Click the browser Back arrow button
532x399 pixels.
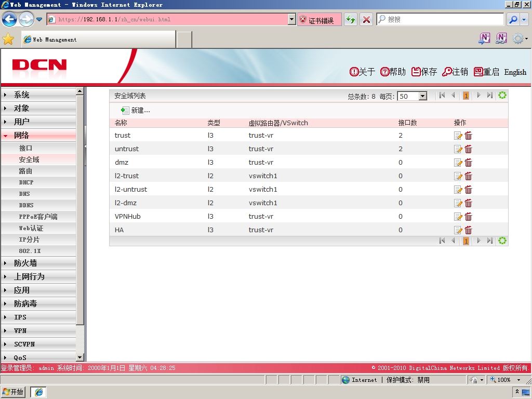(9, 19)
